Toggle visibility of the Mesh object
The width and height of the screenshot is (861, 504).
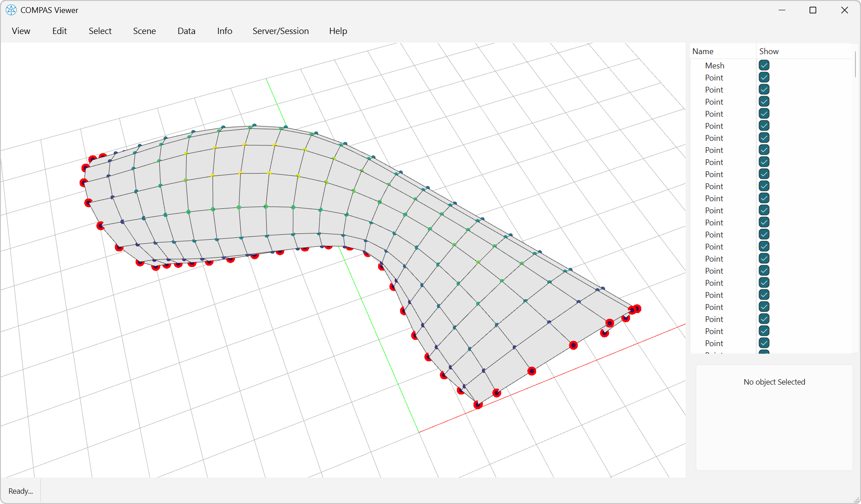click(763, 65)
